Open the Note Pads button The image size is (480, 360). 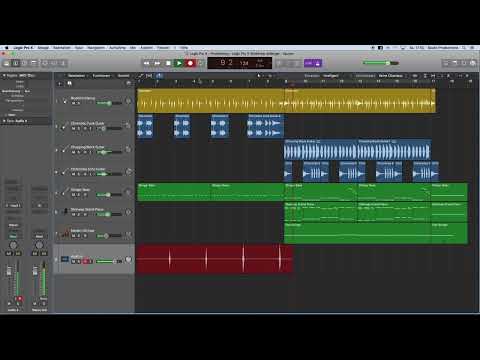pyautogui.click(x=455, y=63)
